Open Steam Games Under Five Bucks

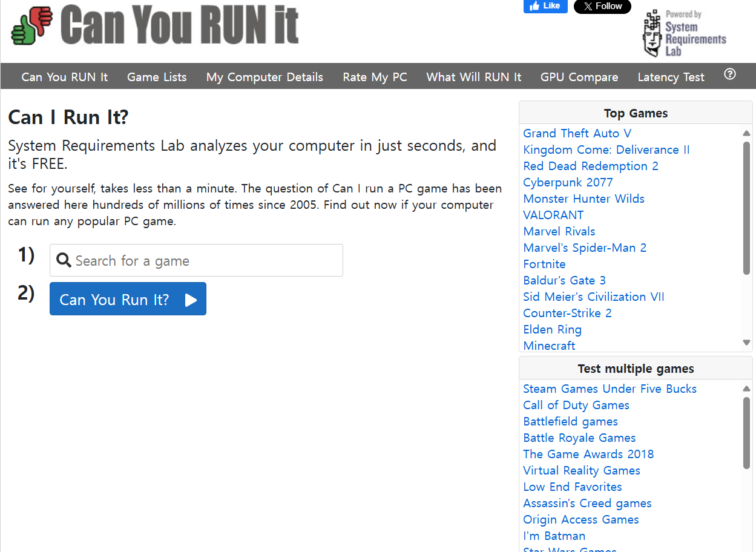[610, 389]
